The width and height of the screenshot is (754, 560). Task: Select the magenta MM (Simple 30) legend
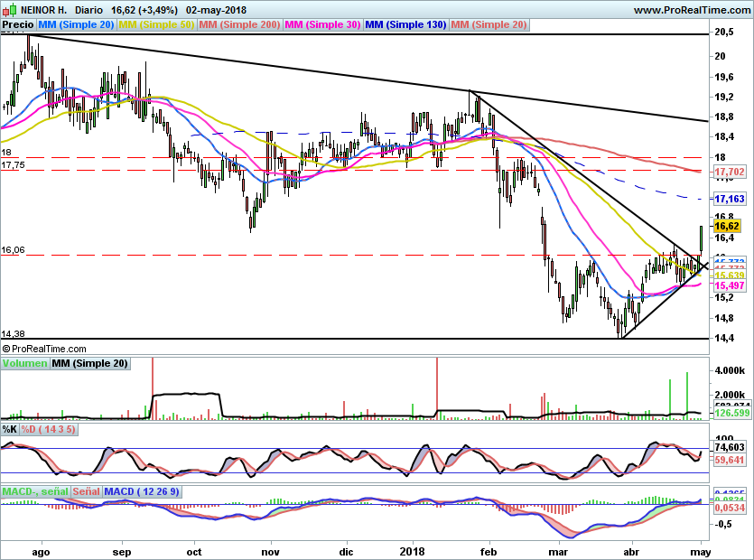point(322,25)
